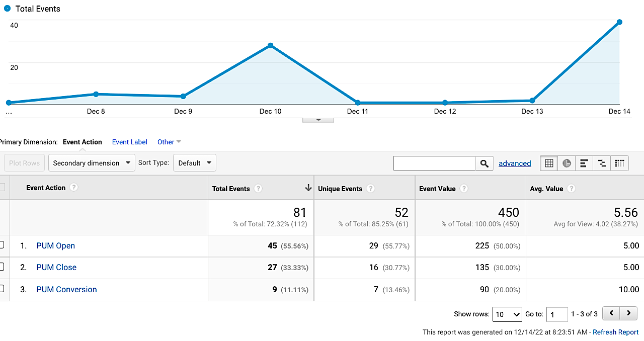Open the Sort Type dropdown

tap(195, 162)
